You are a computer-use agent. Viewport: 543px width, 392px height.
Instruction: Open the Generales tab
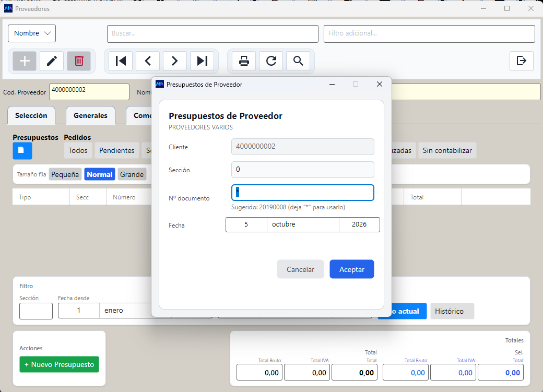[x=90, y=115]
